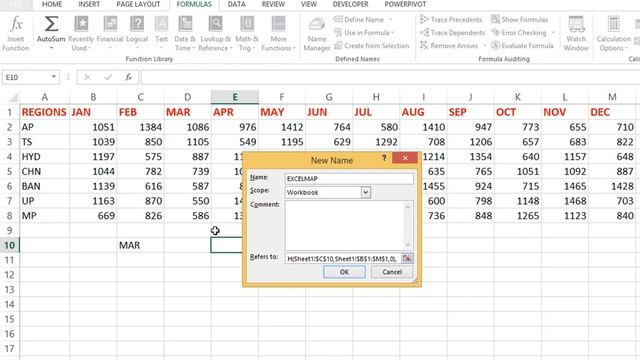640x360 pixels.
Task: Open Logical functions list
Action: [x=137, y=33]
